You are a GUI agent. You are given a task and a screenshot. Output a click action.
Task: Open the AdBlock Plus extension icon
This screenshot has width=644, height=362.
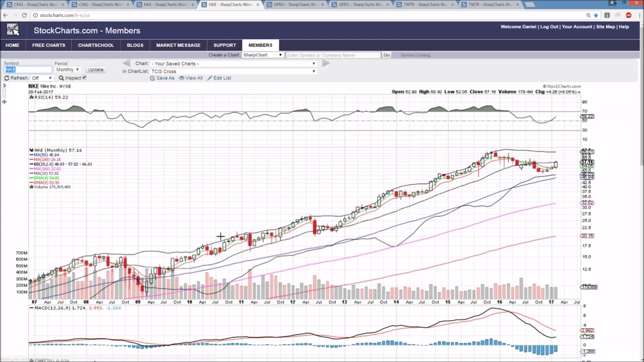[x=628, y=15]
